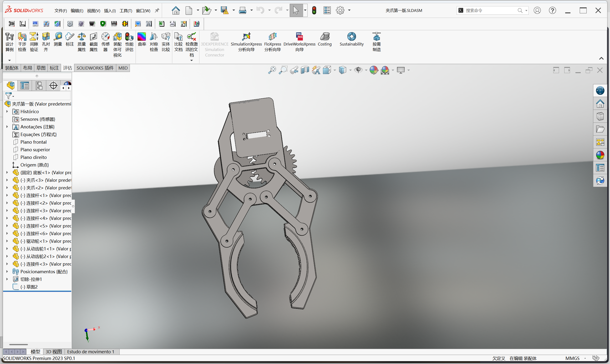Pin the menu bar with the pushpin

pos(157,10)
